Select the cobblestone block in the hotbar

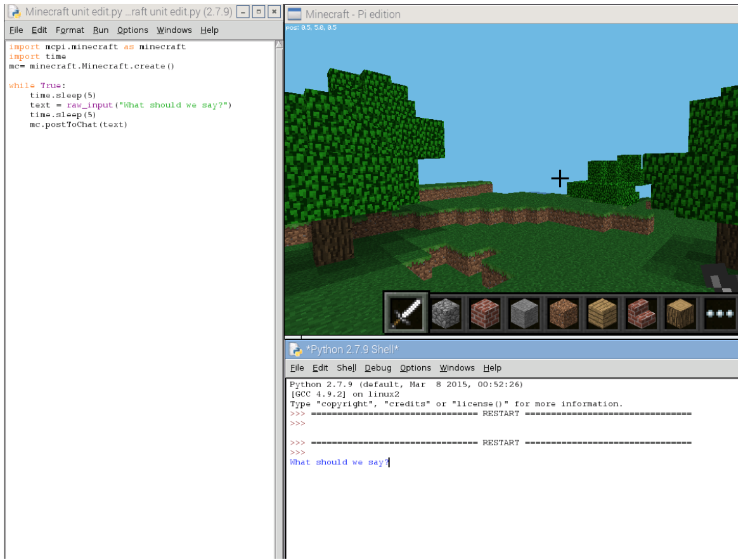pyautogui.click(x=446, y=314)
